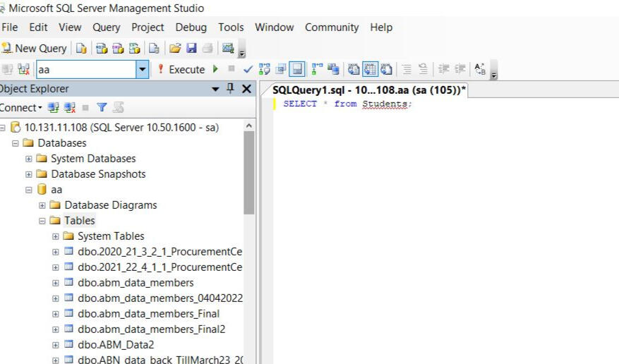The width and height of the screenshot is (619, 364).
Task: Click the Object Explorer filter funnel icon
Action: tap(102, 108)
